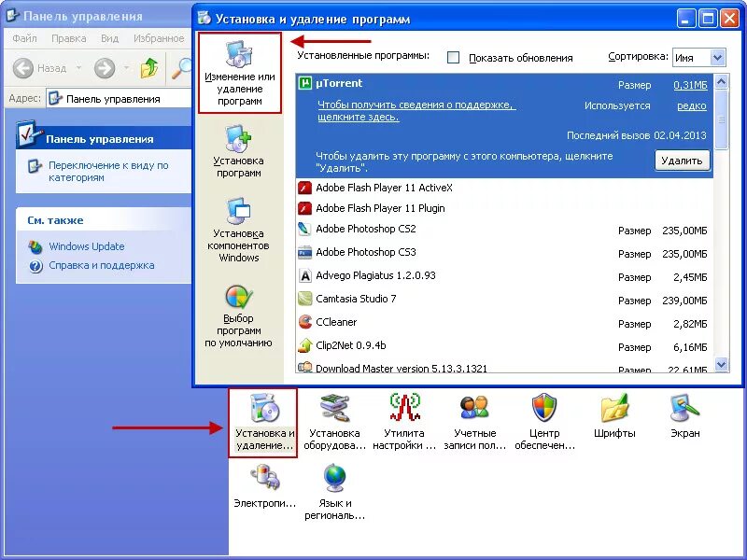This screenshot has width=747, height=560.
Task: Click the Forward arrow toolbar button
Action: (105, 68)
